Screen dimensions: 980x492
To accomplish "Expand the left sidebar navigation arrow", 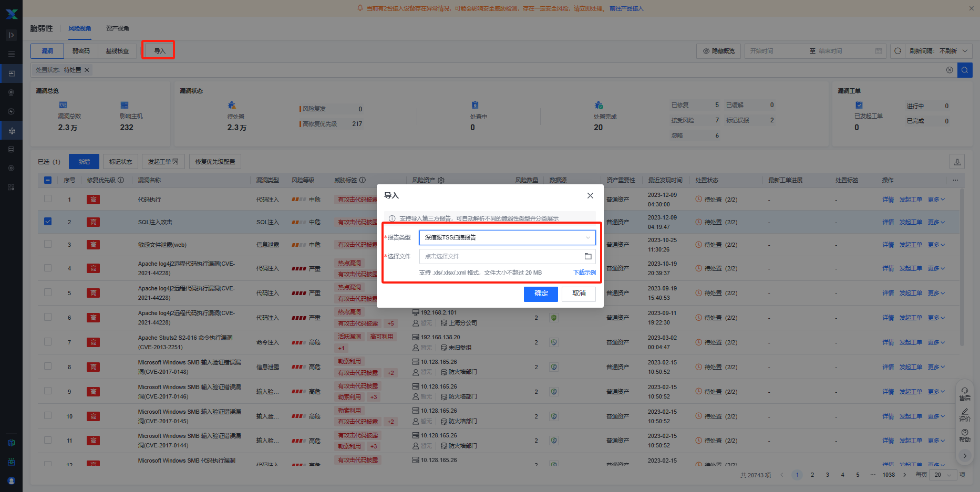I will pos(11,35).
